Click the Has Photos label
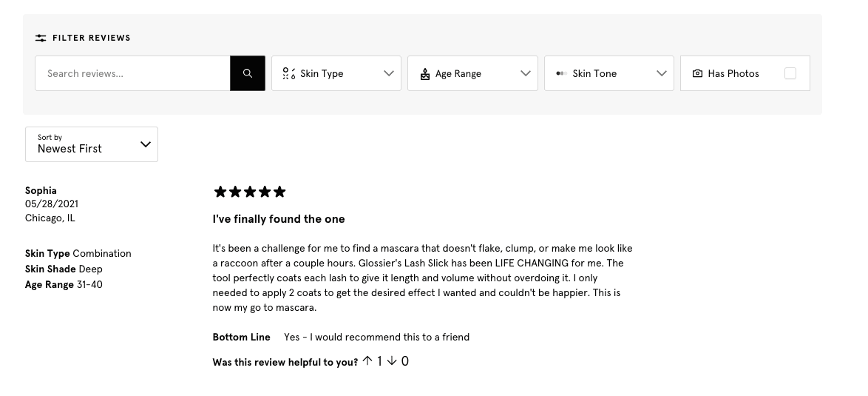The height and width of the screenshot is (396, 868). [x=733, y=73]
